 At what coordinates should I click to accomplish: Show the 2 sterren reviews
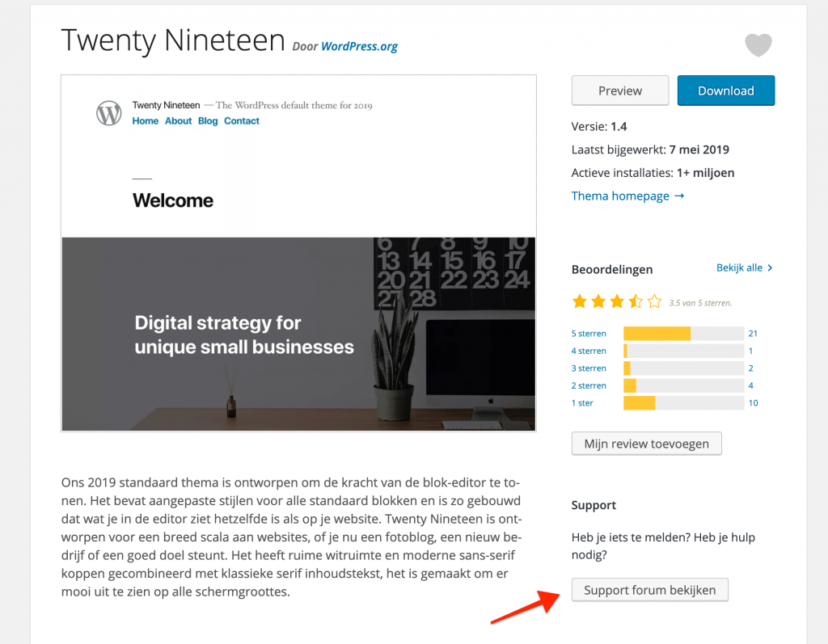(589, 385)
